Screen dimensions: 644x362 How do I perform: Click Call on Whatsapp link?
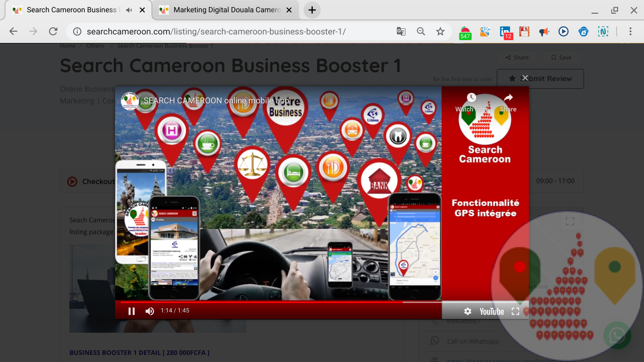[473, 341]
